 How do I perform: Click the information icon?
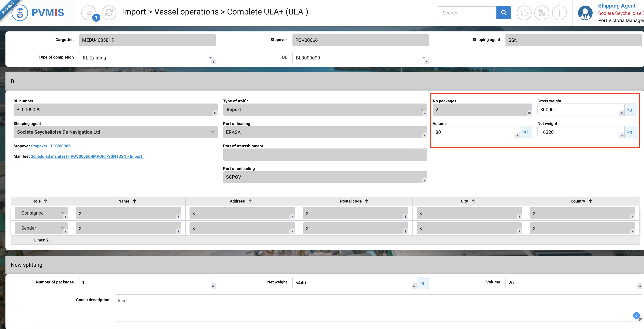559,13
